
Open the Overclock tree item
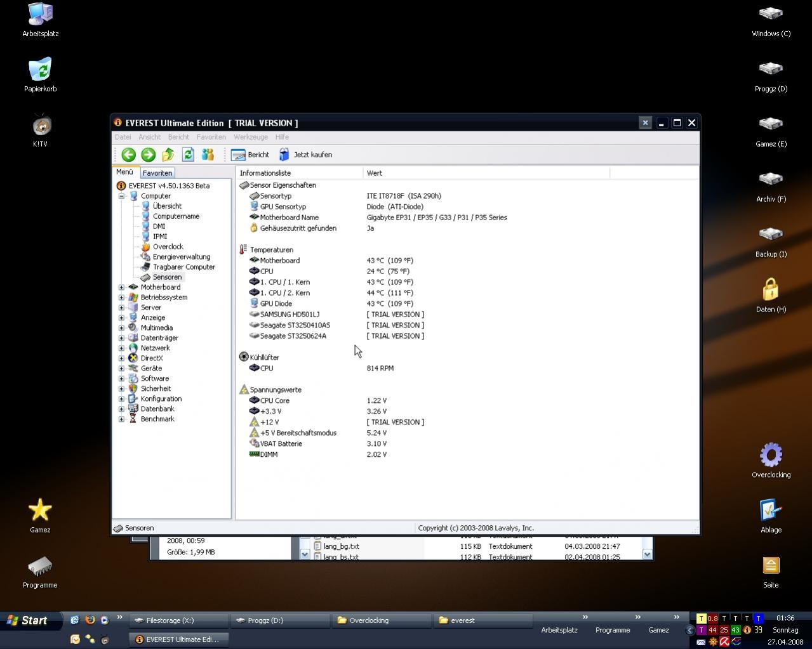[x=168, y=247]
